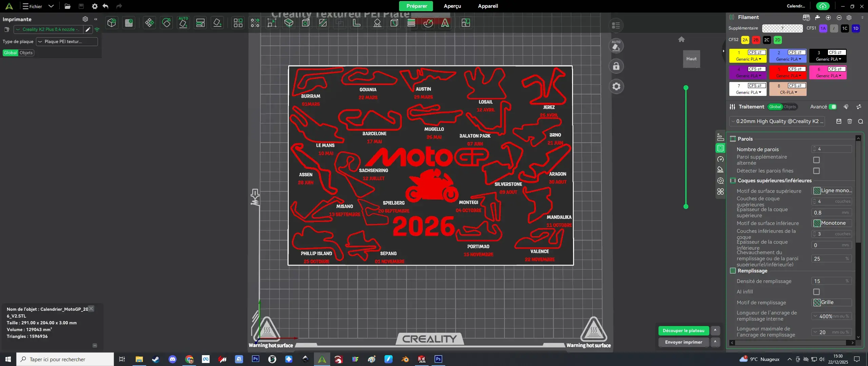
Task: Expand the Découper le plateau options arrow
Action: pyautogui.click(x=715, y=331)
